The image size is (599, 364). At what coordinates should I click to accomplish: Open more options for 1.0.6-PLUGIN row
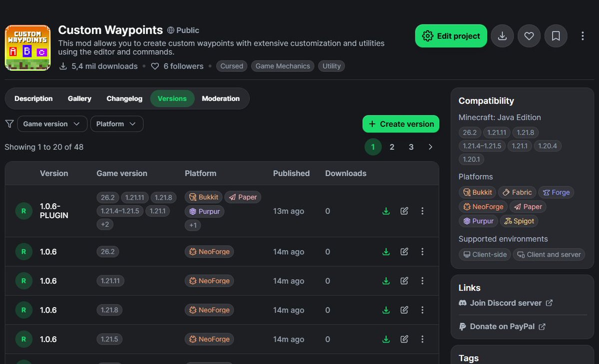422,211
